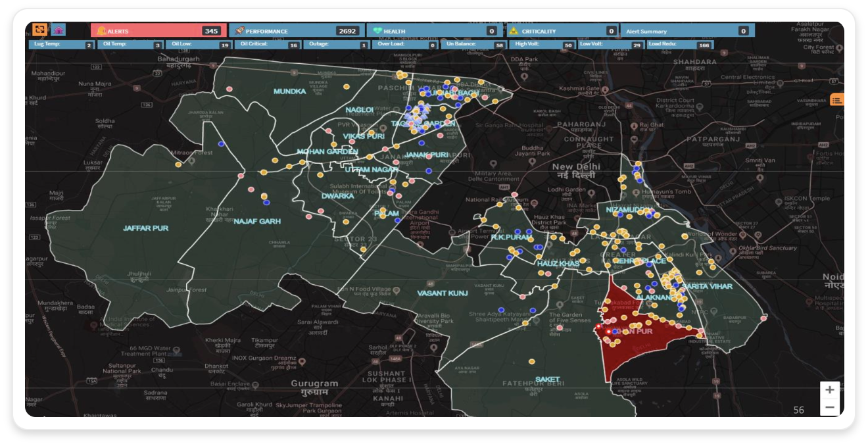Filter by Load Redu alerts
This screenshot has width=868, height=446.
tap(680, 45)
